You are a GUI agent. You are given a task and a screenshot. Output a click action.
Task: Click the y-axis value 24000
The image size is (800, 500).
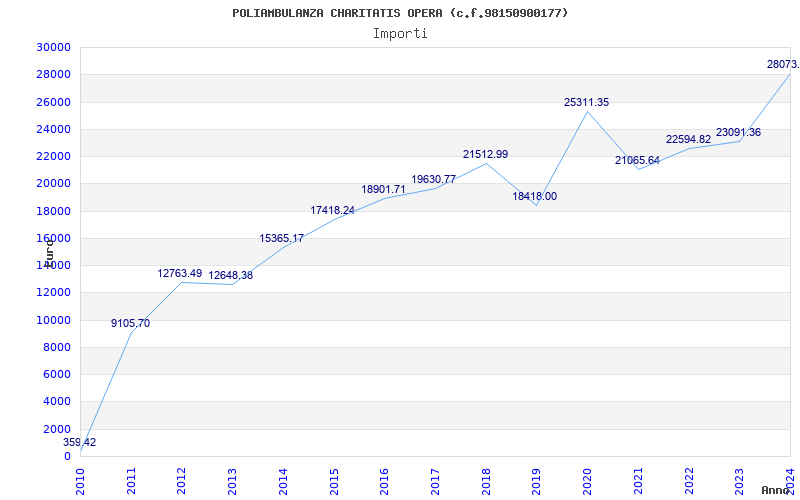pos(54,129)
